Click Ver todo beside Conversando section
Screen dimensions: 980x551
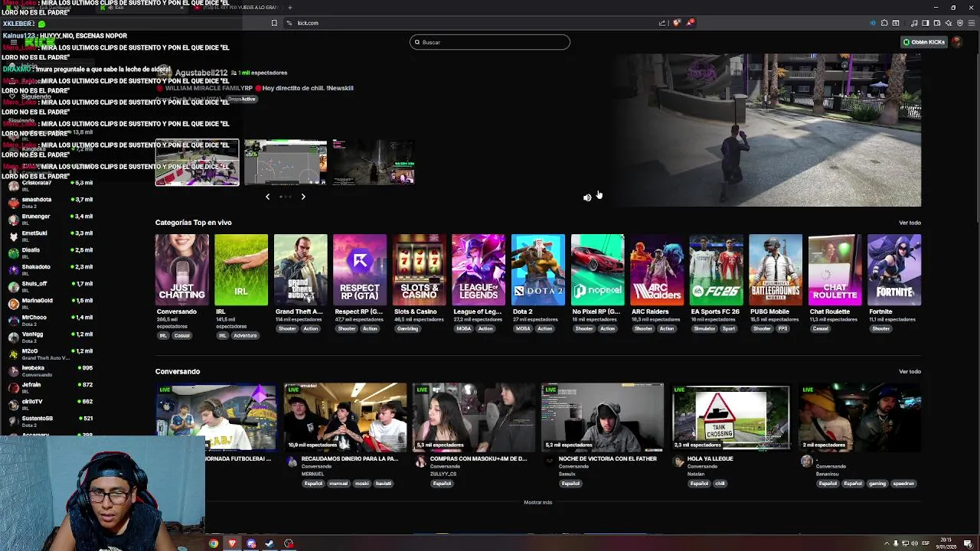click(910, 372)
